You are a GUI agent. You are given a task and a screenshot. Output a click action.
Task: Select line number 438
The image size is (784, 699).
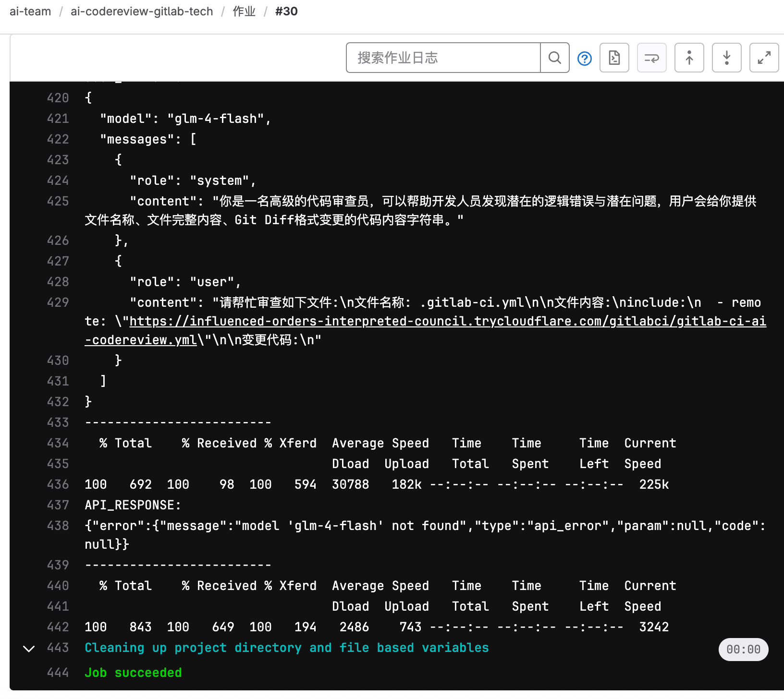click(58, 526)
